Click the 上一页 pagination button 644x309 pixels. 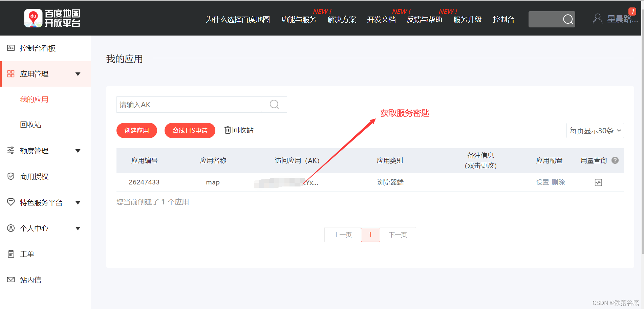(342, 235)
